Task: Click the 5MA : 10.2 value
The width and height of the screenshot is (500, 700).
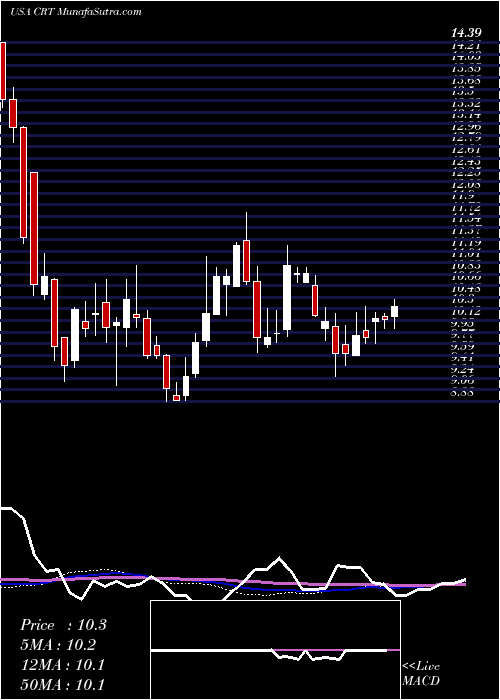Action: (x=58, y=645)
